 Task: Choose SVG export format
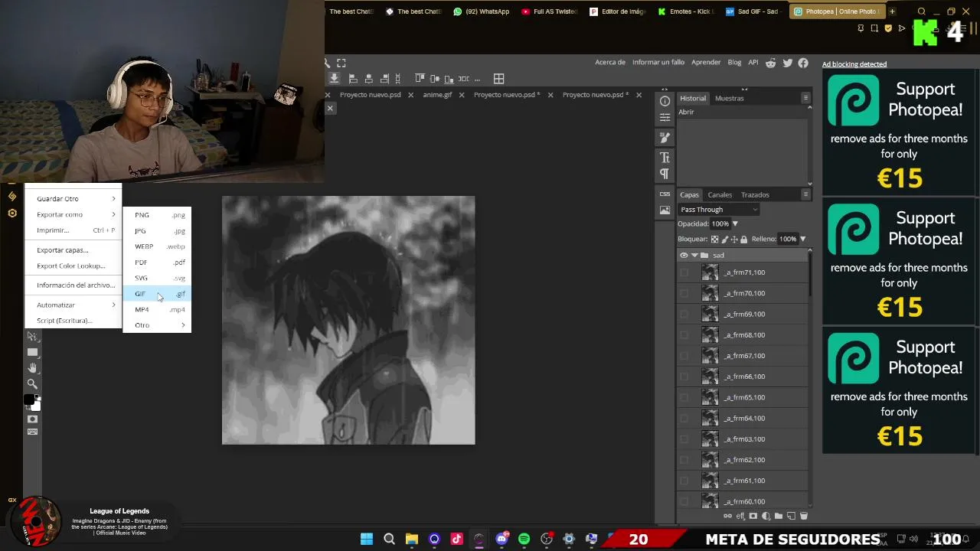pos(157,278)
